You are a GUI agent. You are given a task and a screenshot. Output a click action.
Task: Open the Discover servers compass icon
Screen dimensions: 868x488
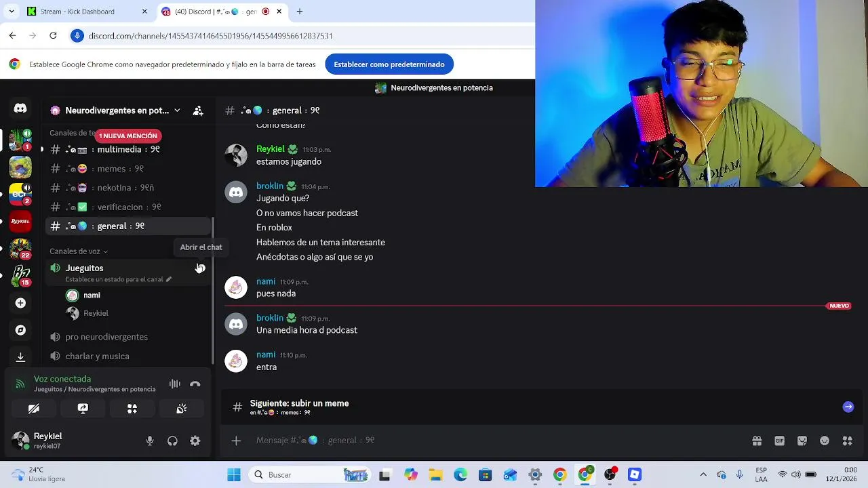coord(20,330)
